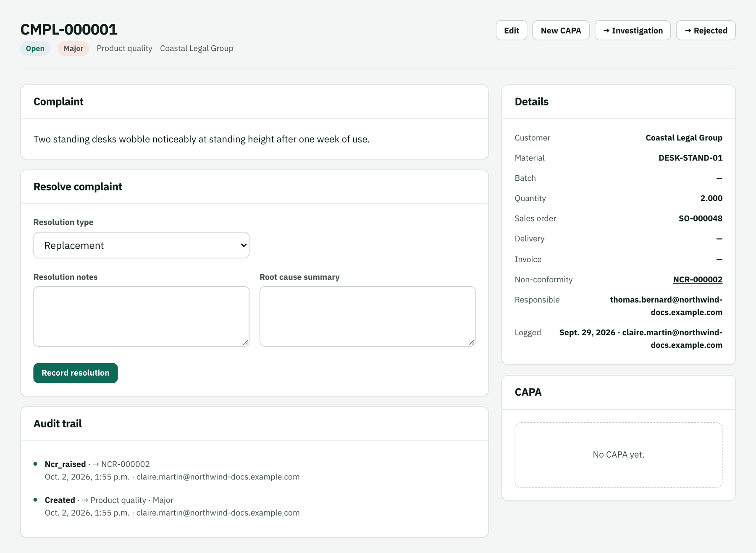756x553 pixels.
Task: Click the Logged Sept. 29, 2026 entry
Action: point(641,339)
